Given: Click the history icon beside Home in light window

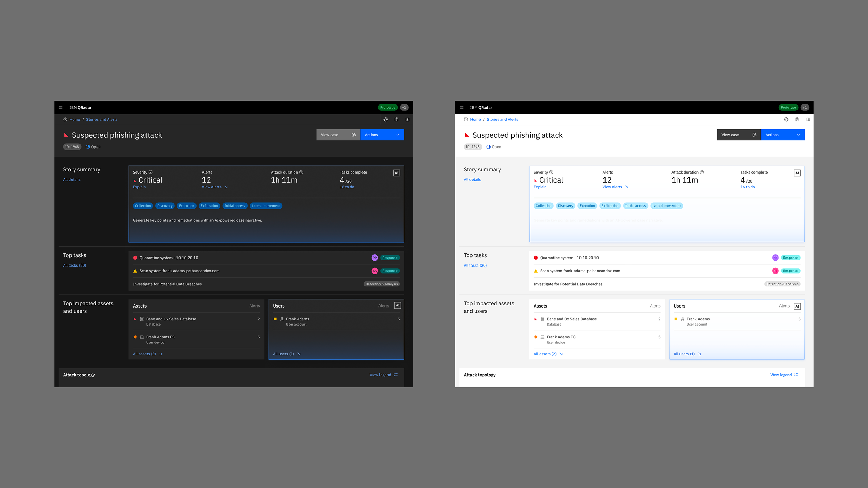Looking at the screenshot, I should [x=466, y=119].
